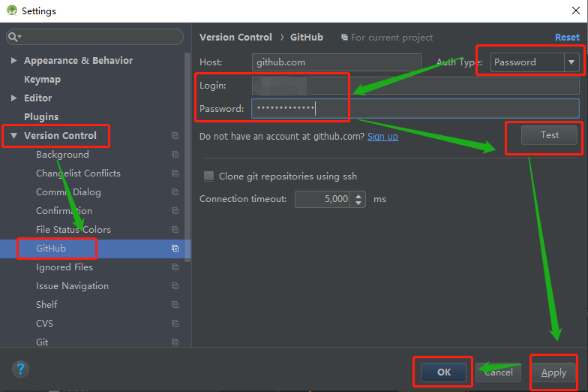
Task: Click into the Password field
Action: coord(415,109)
